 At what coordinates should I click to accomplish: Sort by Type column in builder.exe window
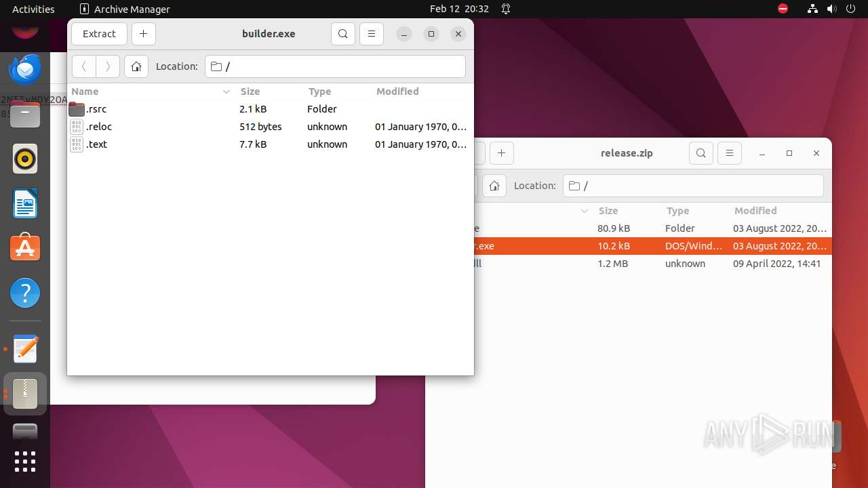point(337,91)
